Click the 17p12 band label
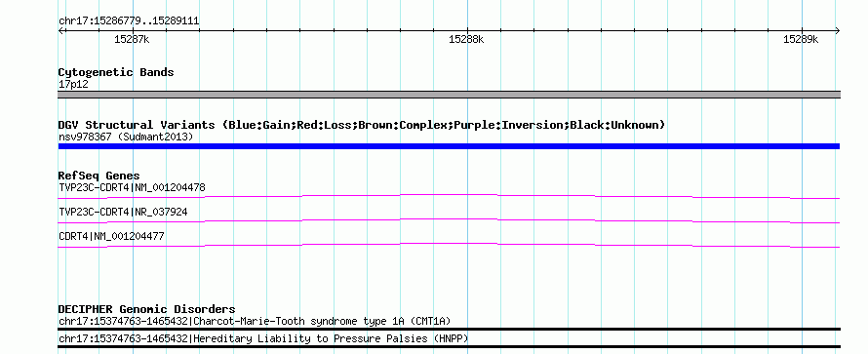 [x=73, y=85]
